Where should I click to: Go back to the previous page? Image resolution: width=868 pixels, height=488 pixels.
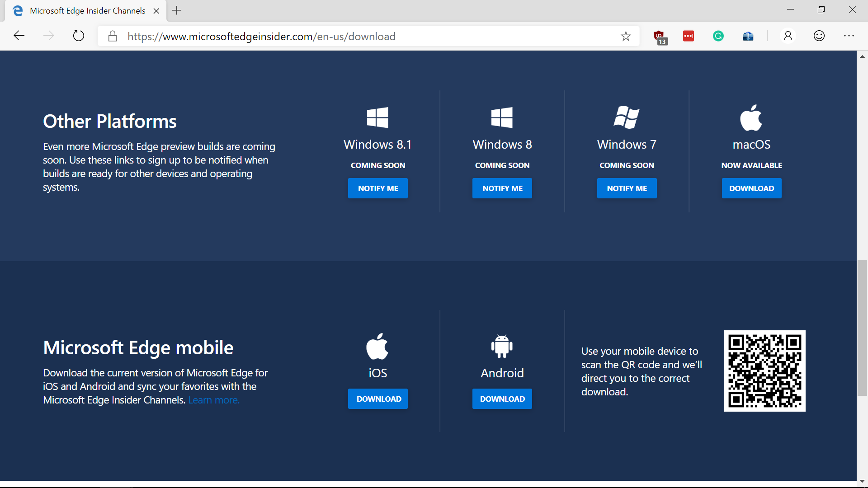click(19, 36)
